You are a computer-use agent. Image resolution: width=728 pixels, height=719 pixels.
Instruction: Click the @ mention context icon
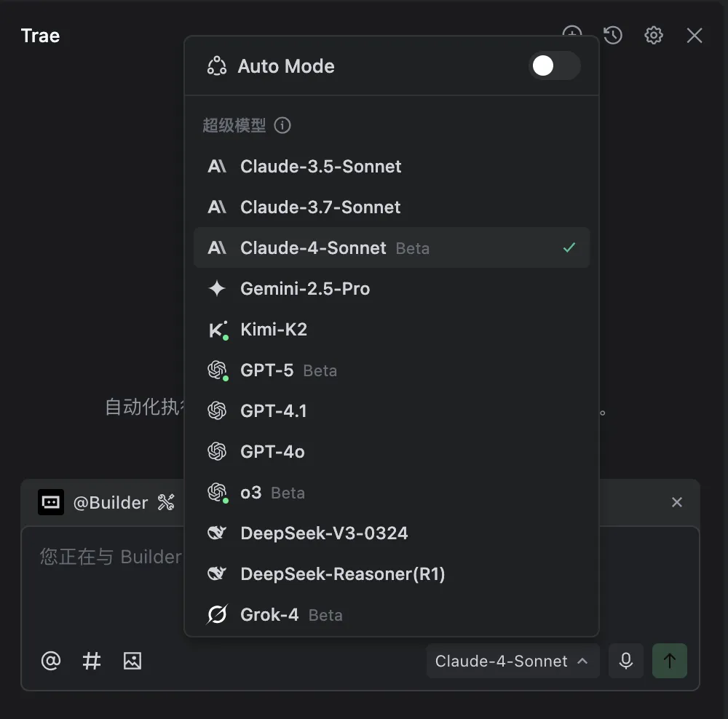[x=50, y=661]
